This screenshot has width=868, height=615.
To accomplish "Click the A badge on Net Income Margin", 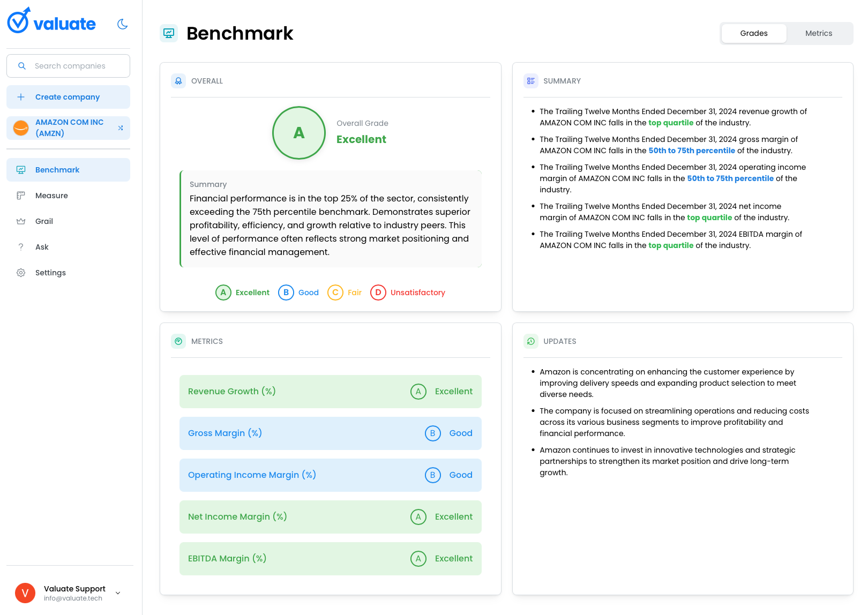I will 418,517.
